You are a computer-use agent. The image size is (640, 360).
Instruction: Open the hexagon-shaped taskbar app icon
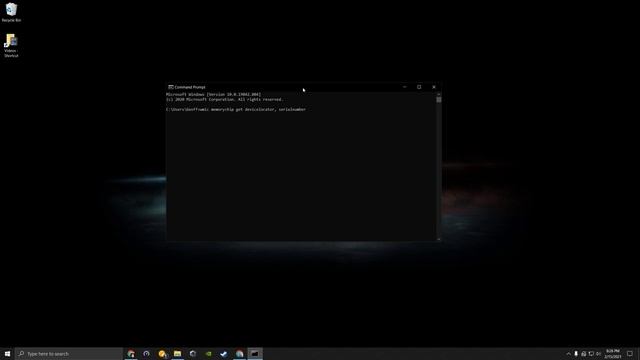point(193,353)
